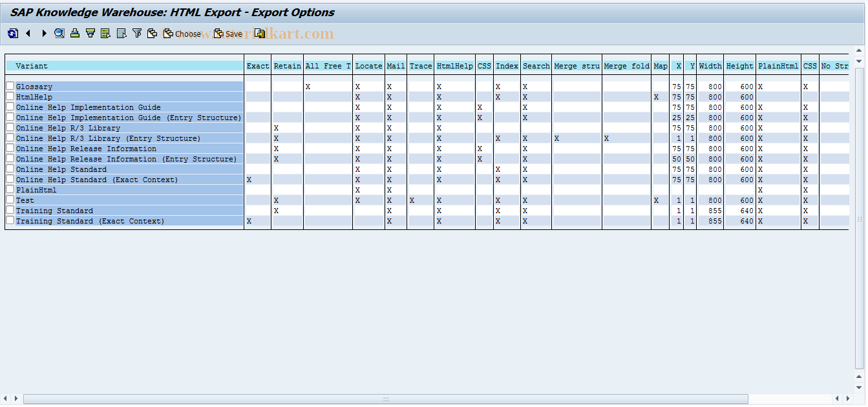The width and height of the screenshot is (868, 407).
Task: Check Online Help Implementation Guide (Entry Structure) checkbox
Action: pos(10,117)
